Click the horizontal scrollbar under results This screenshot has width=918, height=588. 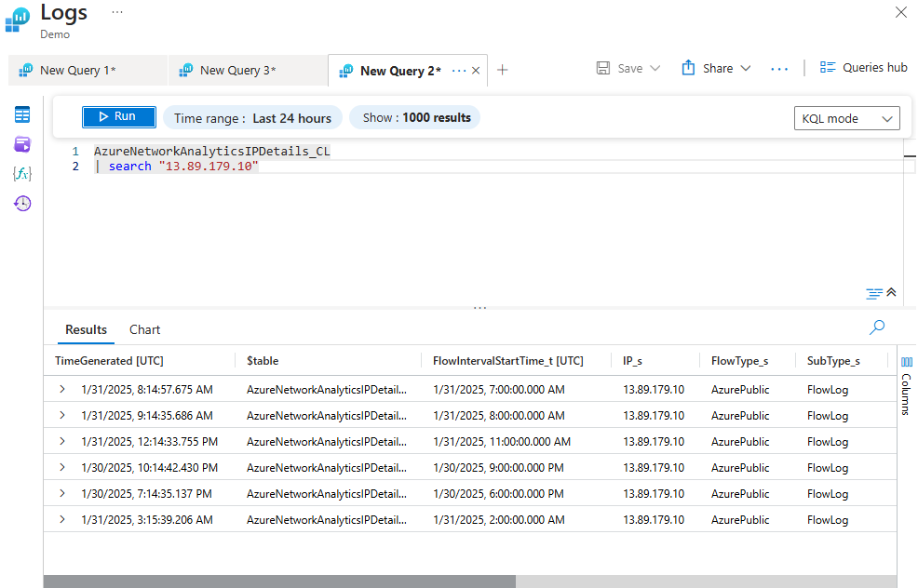click(279, 581)
